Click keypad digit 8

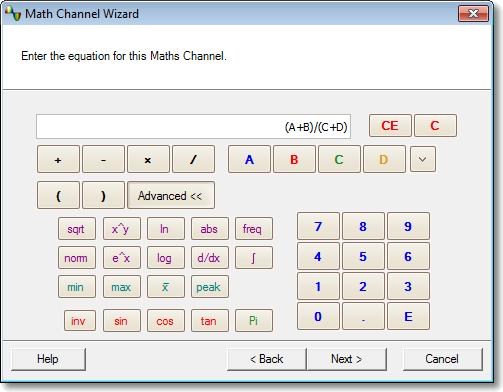[363, 226]
